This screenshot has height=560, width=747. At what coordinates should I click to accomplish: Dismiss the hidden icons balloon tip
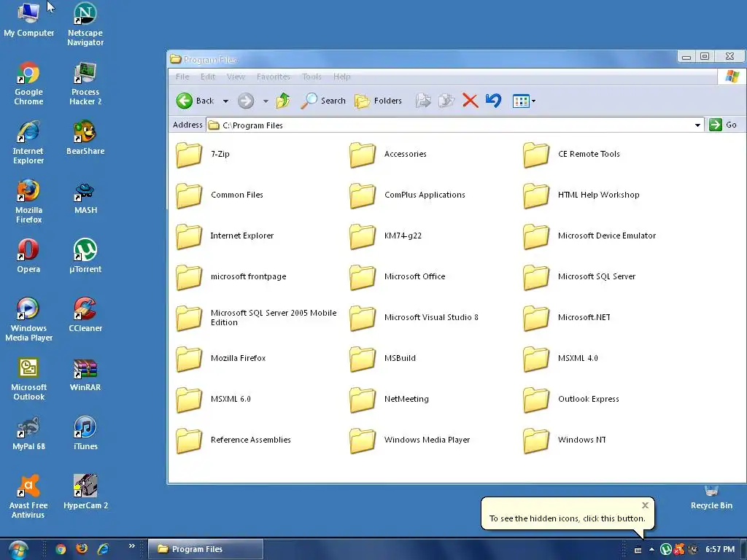pyautogui.click(x=645, y=505)
